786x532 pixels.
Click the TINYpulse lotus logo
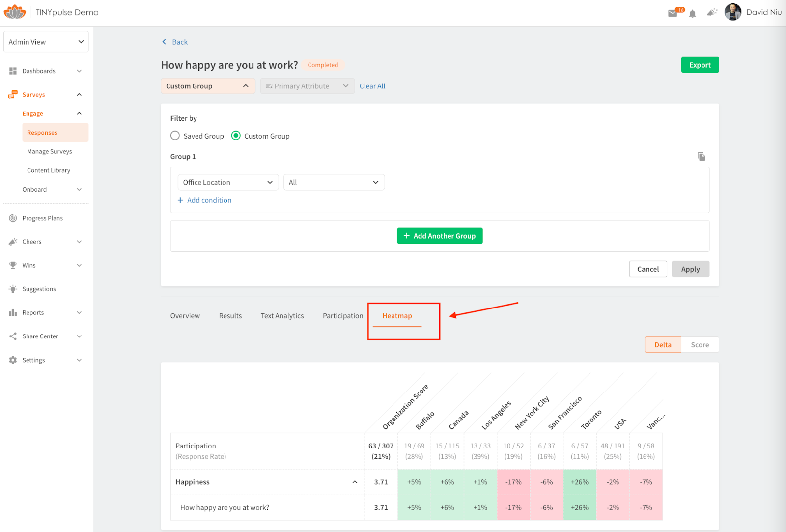(x=15, y=12)
